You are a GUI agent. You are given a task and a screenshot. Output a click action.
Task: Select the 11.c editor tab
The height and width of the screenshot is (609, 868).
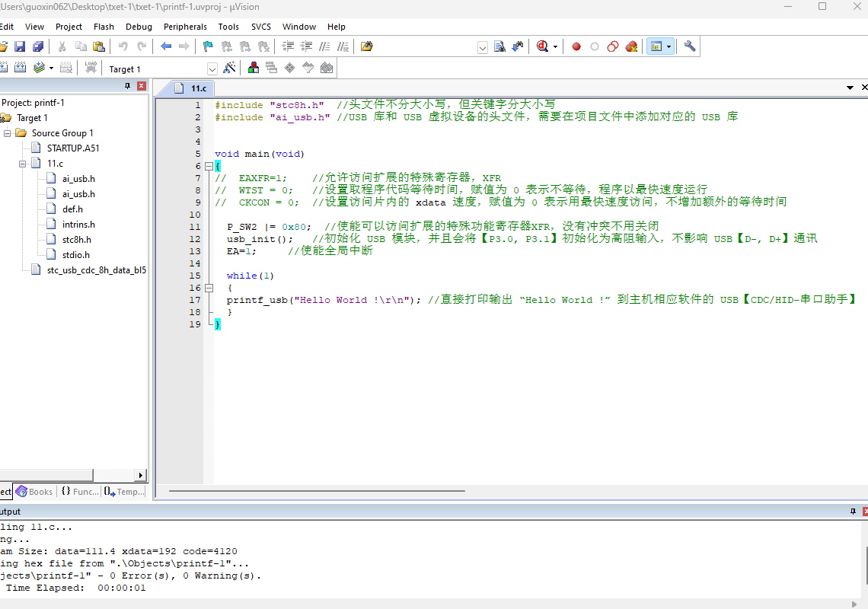tap(192, 88)
